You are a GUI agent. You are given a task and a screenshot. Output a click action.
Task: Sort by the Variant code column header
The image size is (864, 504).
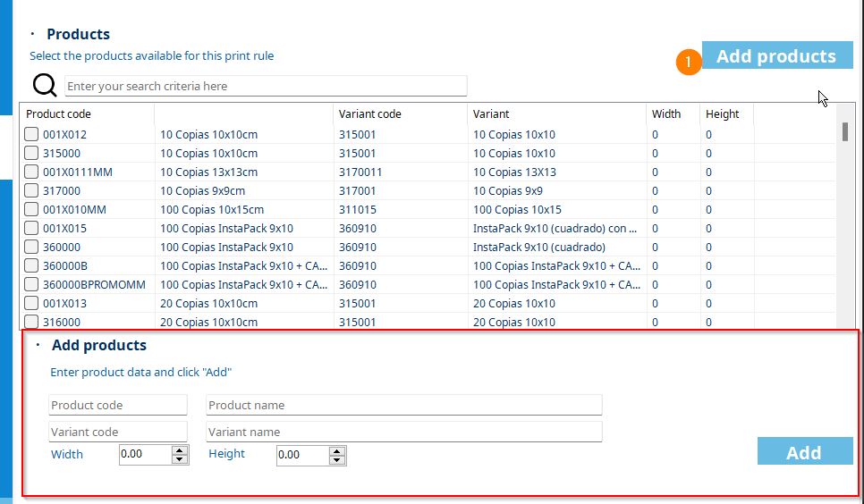click(369, 113)
